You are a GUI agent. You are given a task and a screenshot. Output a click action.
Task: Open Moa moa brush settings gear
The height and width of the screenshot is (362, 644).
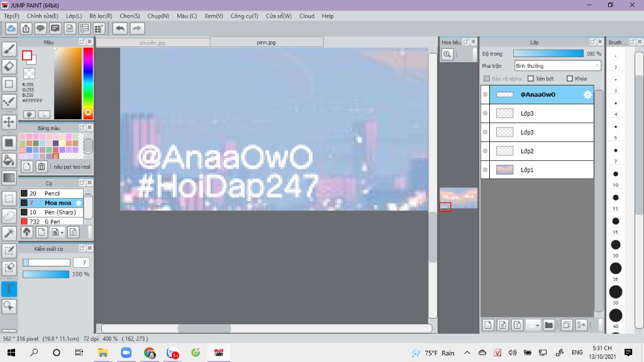click(79, 203)
